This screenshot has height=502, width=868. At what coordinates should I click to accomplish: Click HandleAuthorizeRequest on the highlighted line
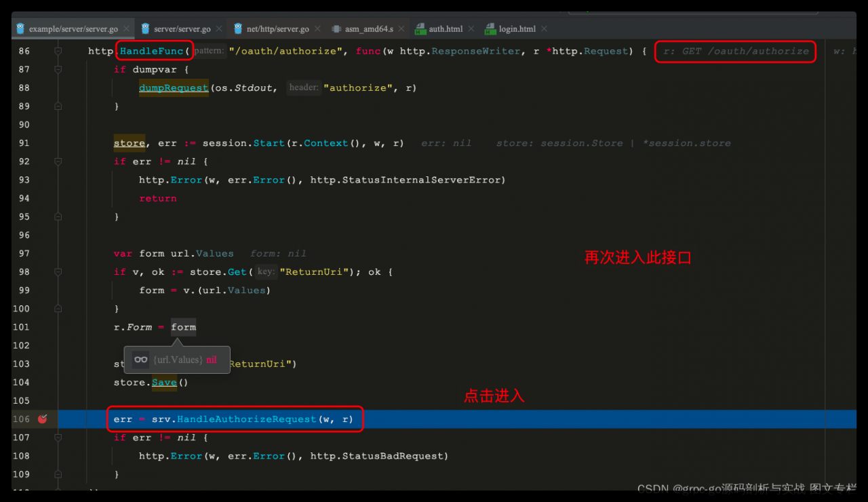click(x=247, y=419)
